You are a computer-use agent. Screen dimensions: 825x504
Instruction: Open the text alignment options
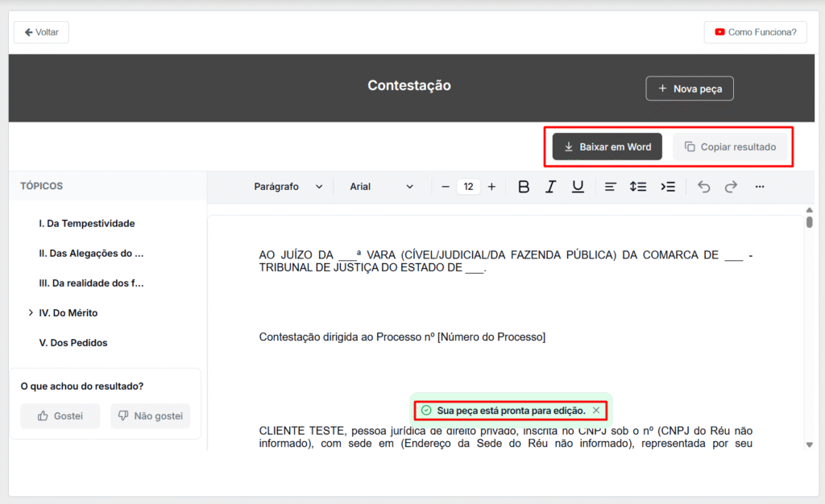[611, 187]
